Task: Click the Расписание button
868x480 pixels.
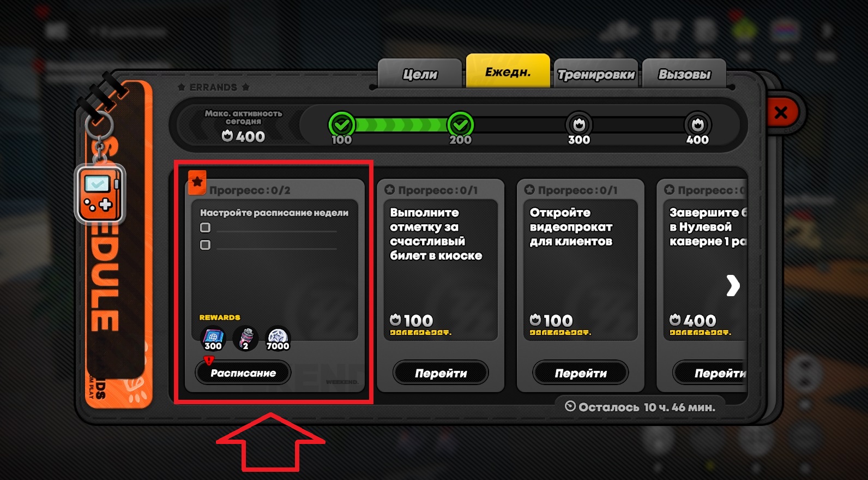Action: pos(243,373)
